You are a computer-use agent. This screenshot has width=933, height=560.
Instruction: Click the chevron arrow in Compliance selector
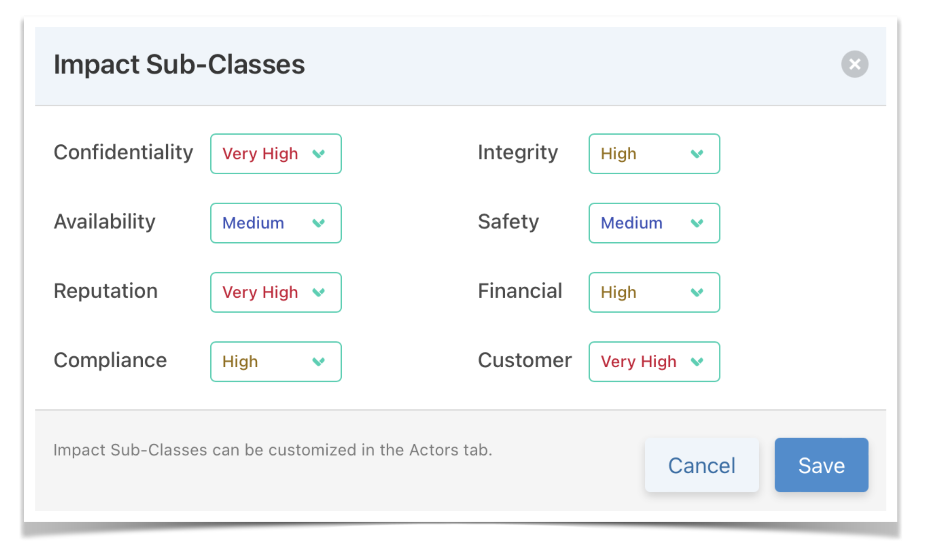click(x=319, y=361)
